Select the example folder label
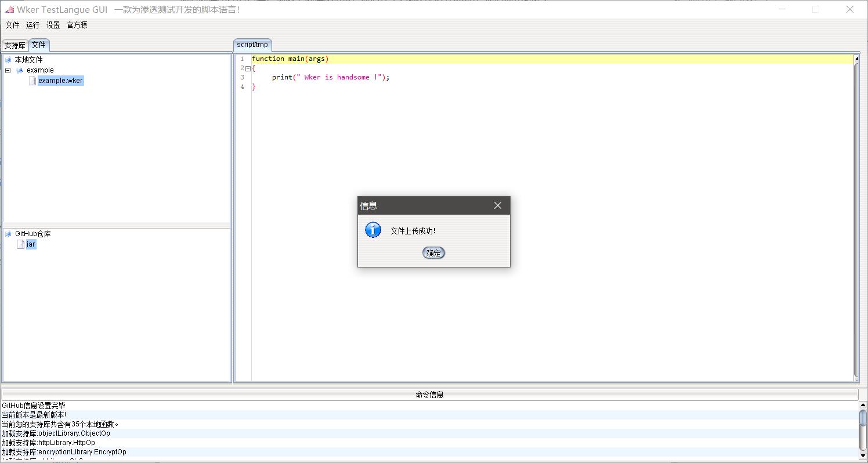 (x=40, y=70)
